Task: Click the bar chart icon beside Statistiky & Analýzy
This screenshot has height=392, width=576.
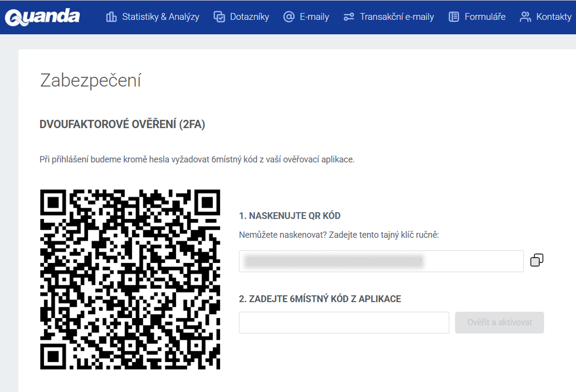Action: pyautogui.click(x=111, y=17)
